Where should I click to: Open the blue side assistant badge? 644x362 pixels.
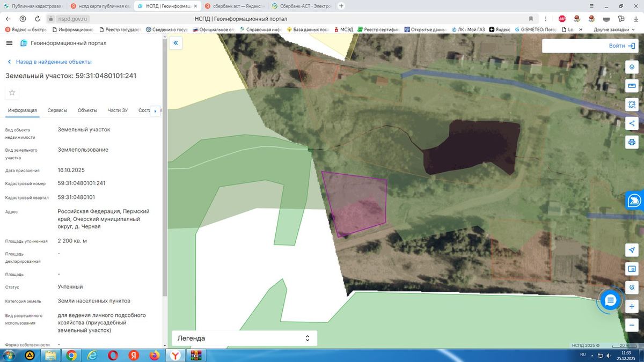tap(634, 201)
